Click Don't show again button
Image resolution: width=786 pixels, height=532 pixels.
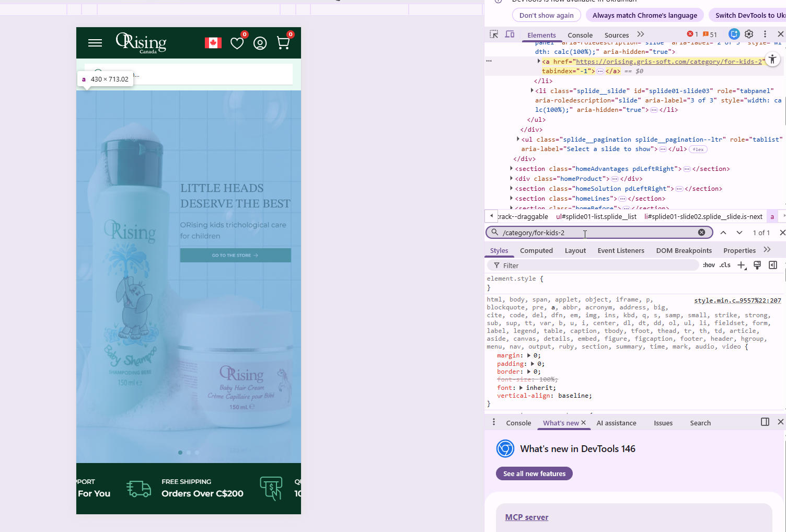547,15
